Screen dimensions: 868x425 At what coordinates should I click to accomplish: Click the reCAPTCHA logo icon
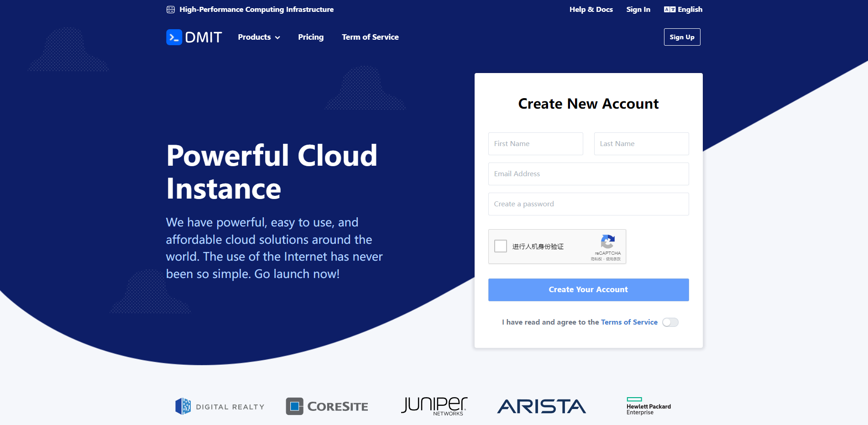coord(607,243)
